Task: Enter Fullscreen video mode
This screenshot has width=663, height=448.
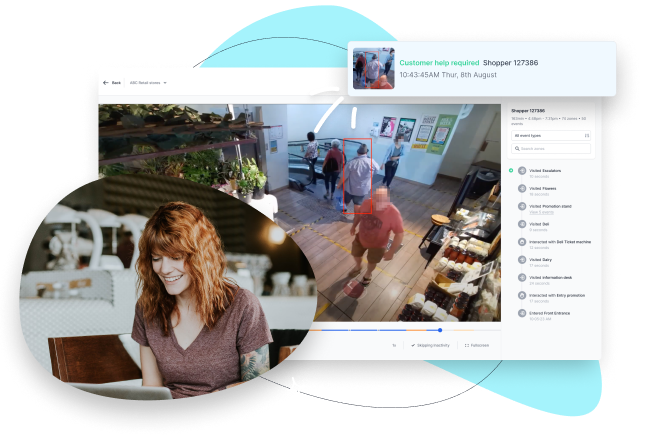Action: point(477,345)
